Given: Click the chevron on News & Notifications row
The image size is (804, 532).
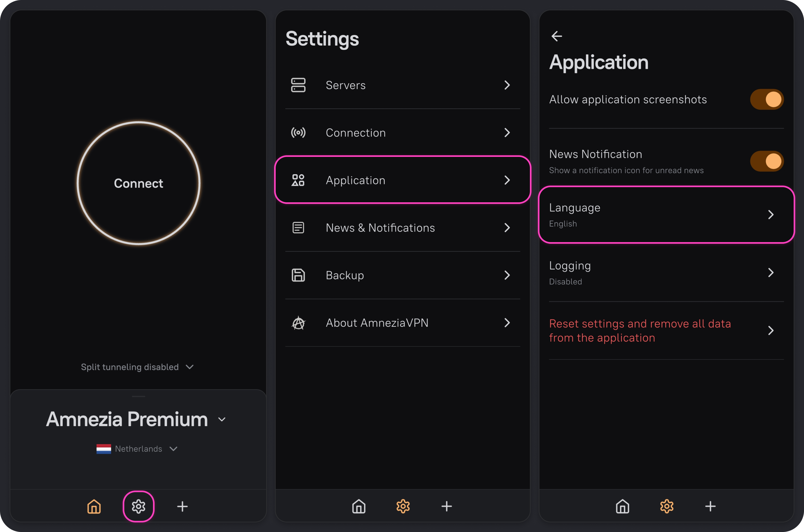Looking at the screenshot, I should pyautogui.click(x=507, y=228).
